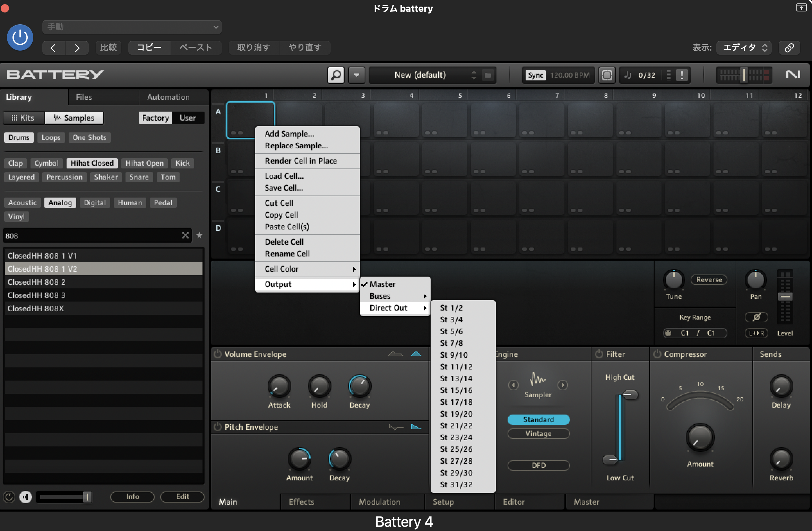Choose Render Cell in Place
The width and height of the screenshot is (812, 531).
tap(308, 161)
